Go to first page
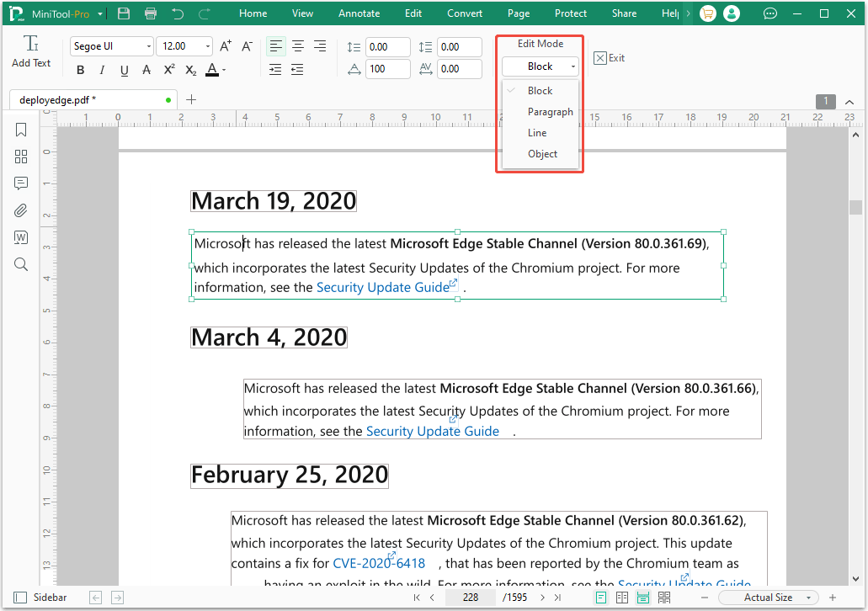This screenshot has height=611, width=868. tap(417, 598)
